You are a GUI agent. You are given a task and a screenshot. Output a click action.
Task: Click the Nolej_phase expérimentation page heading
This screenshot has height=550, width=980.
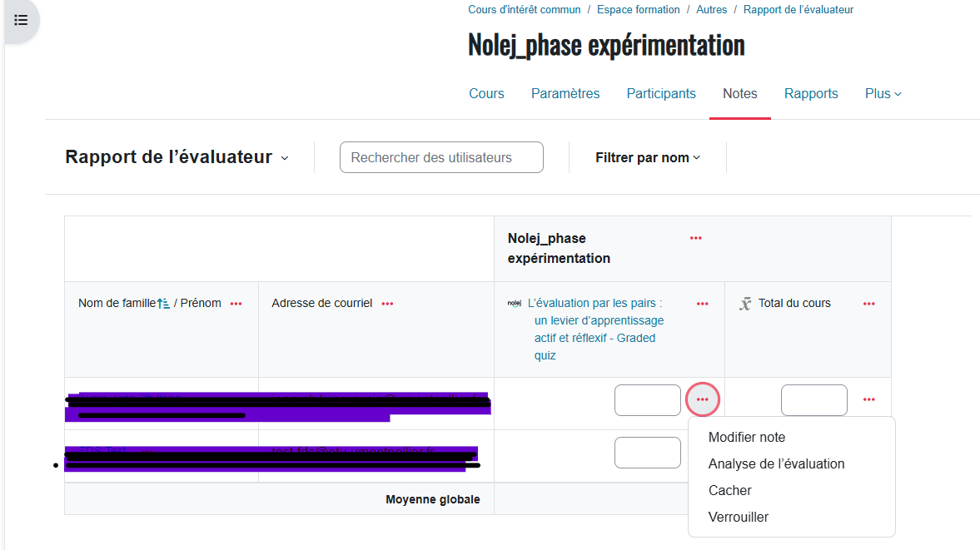pyautogui.click(x=606, y=45)
